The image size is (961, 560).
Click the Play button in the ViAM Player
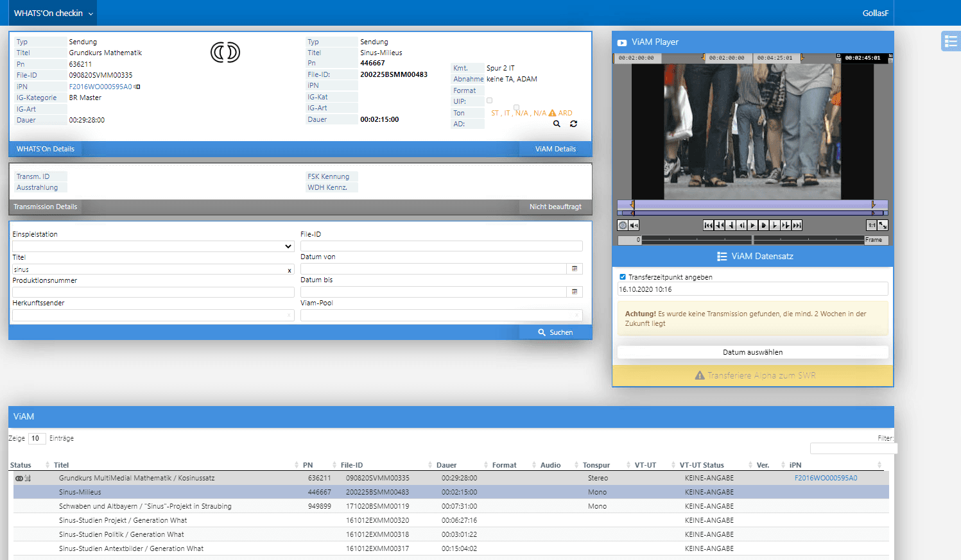pos(752,225)
